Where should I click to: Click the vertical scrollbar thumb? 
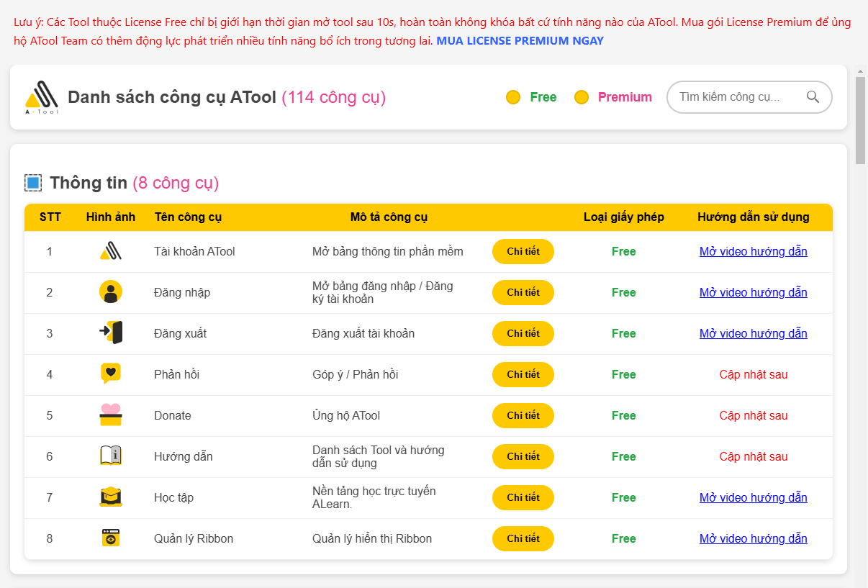[x=860, y=119]
